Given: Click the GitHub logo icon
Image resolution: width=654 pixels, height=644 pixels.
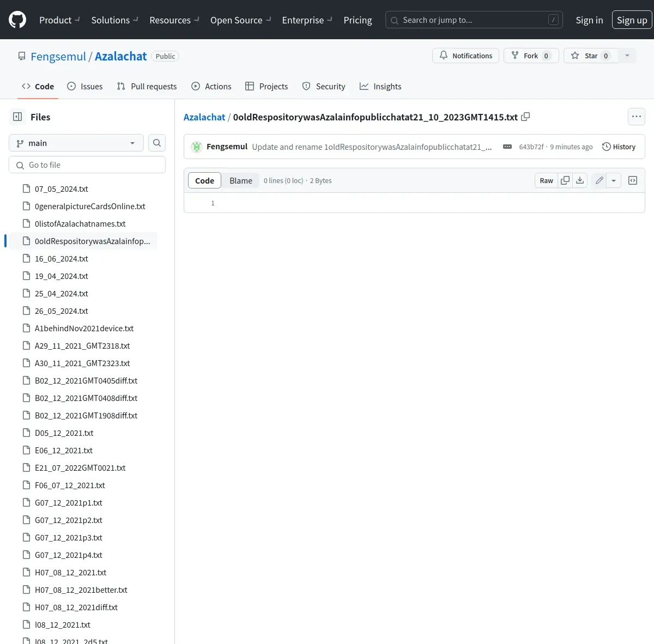Looking at the screenshot, I should (x=17, y=20).
